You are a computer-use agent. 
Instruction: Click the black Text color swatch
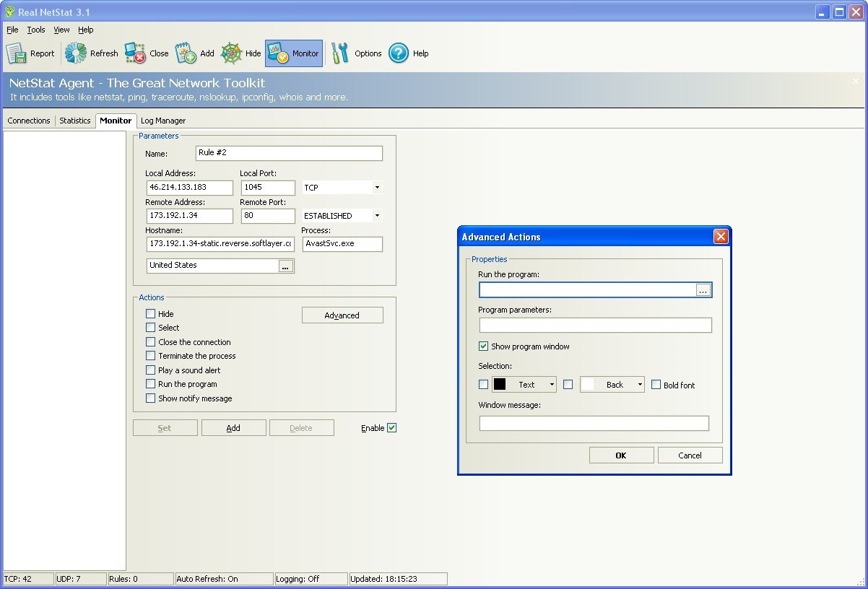pyautogui.click(x=498, y=385)
